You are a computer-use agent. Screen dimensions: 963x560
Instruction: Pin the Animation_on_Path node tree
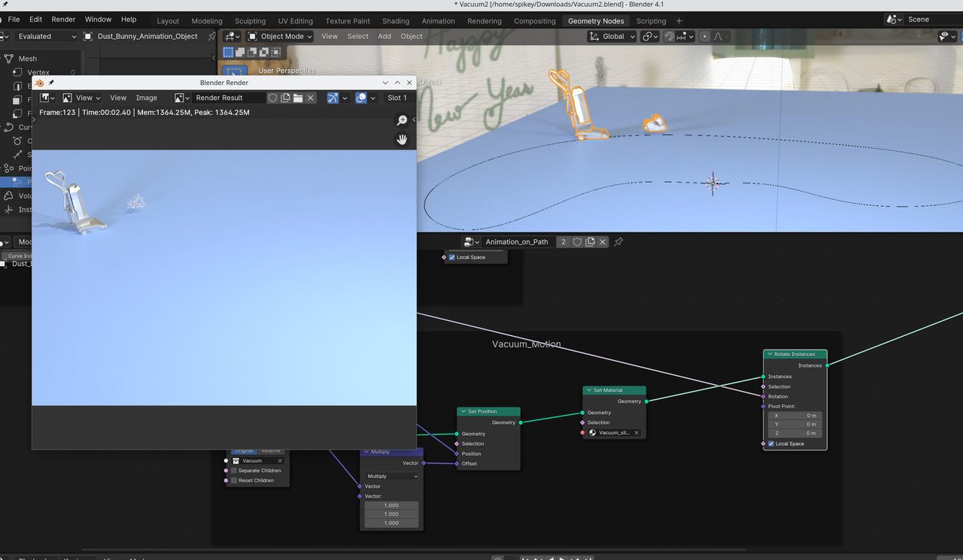point(618,242)
